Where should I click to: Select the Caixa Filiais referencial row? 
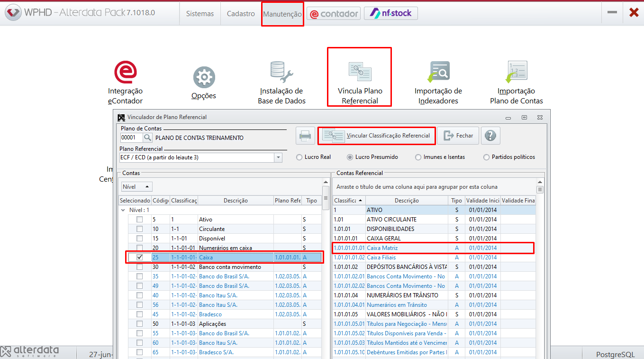434,258
